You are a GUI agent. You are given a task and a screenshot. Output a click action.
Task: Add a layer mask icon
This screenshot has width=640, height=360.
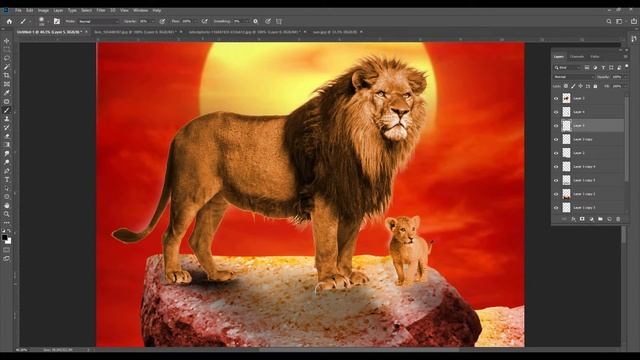click(x=582, y=219)
